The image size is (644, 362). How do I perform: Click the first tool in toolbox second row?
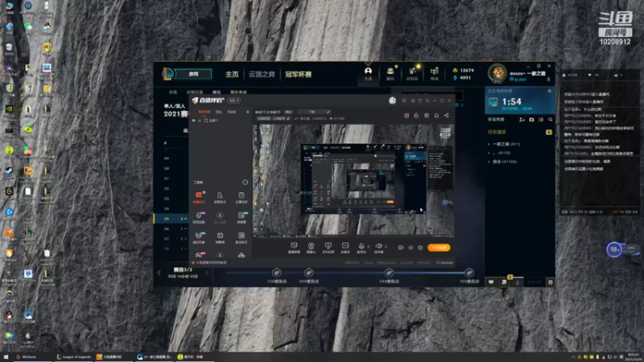click(199, 217)
